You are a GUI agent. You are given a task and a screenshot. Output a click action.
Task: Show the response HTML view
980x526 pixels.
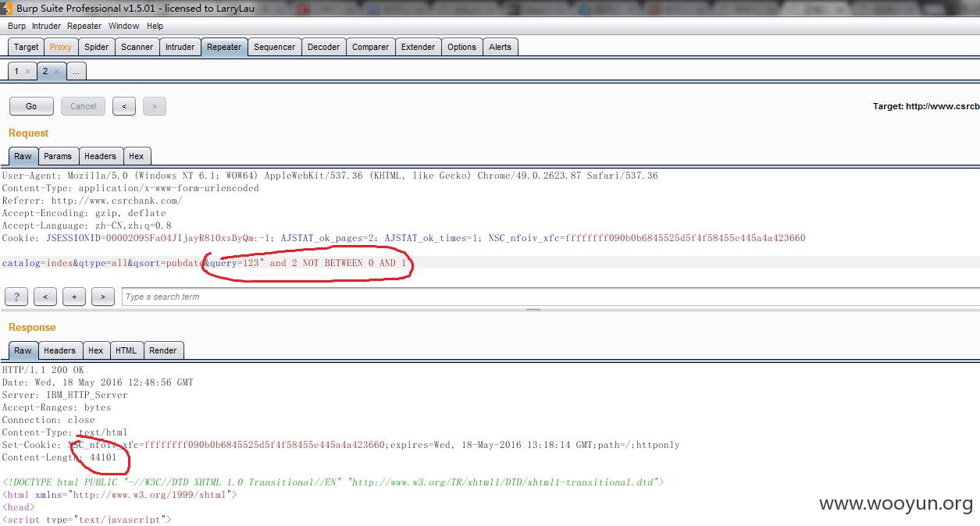pos(126,350)
